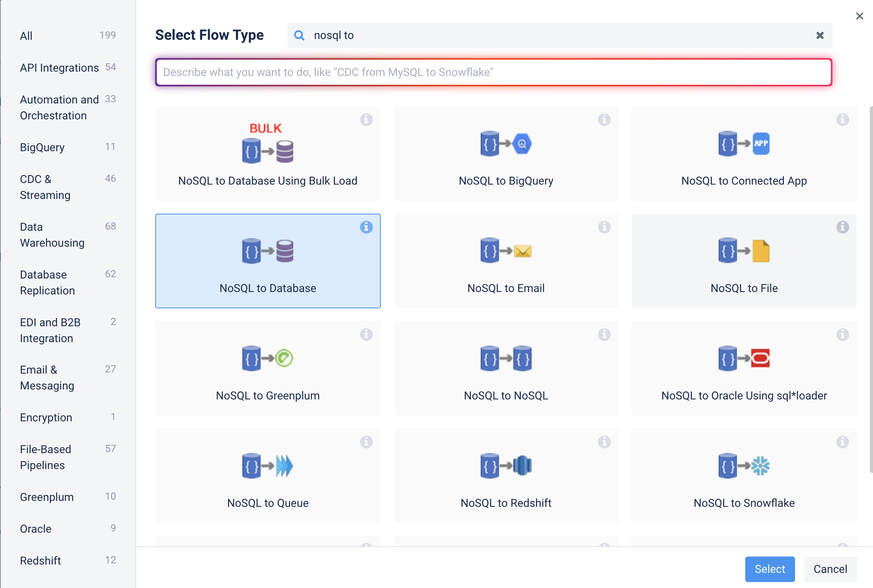Viewport: 873px width, 588px height.
Task: Filter by EDI and B2B Integration category
Action: click(x=68, y=330)
